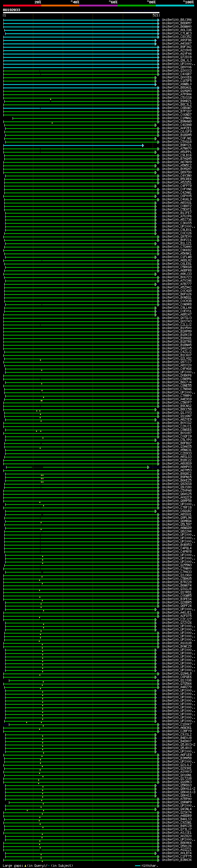Select hit label UniRef100_Q1MQM3
Screen dimensions: 197x868
[177, 91]
